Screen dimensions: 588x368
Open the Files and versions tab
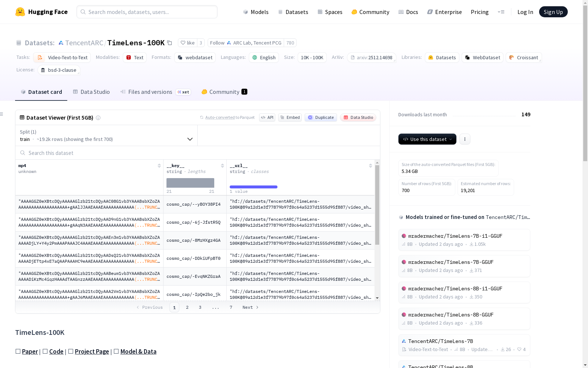(155, 92)
